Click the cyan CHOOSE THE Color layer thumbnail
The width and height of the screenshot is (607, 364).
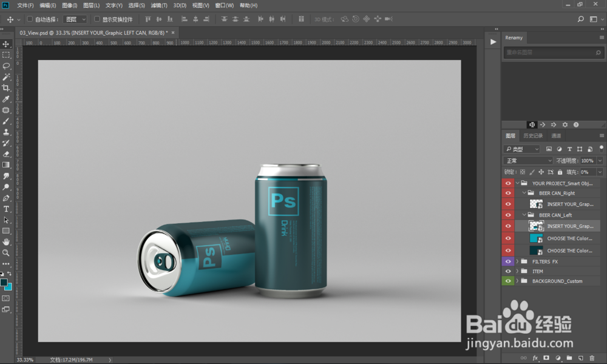536,238
